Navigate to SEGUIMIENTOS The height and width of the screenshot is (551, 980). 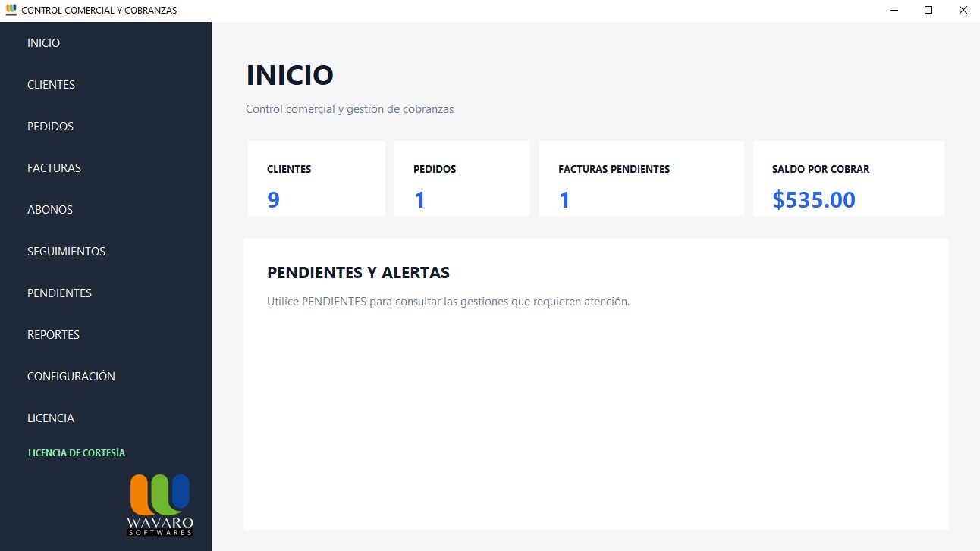coord(66,252)
